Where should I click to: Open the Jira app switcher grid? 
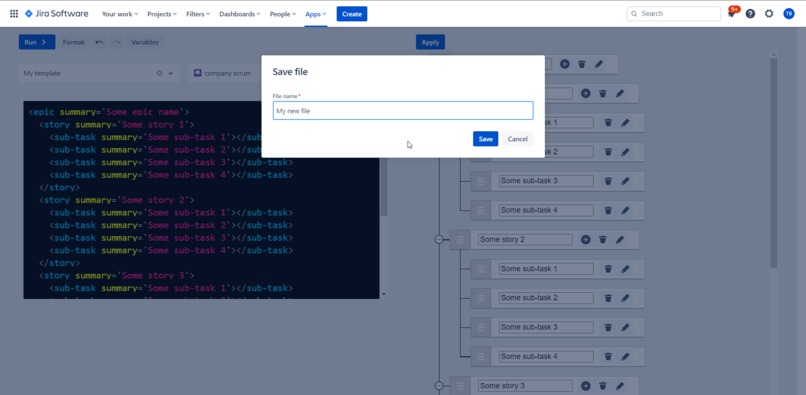point(14,14)
